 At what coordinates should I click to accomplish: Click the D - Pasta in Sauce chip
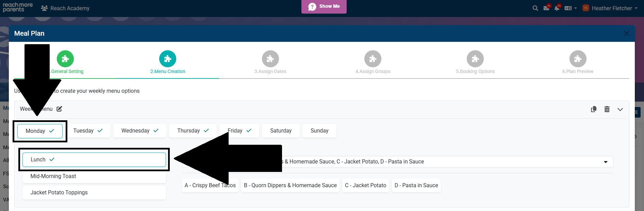coord(416,186)
